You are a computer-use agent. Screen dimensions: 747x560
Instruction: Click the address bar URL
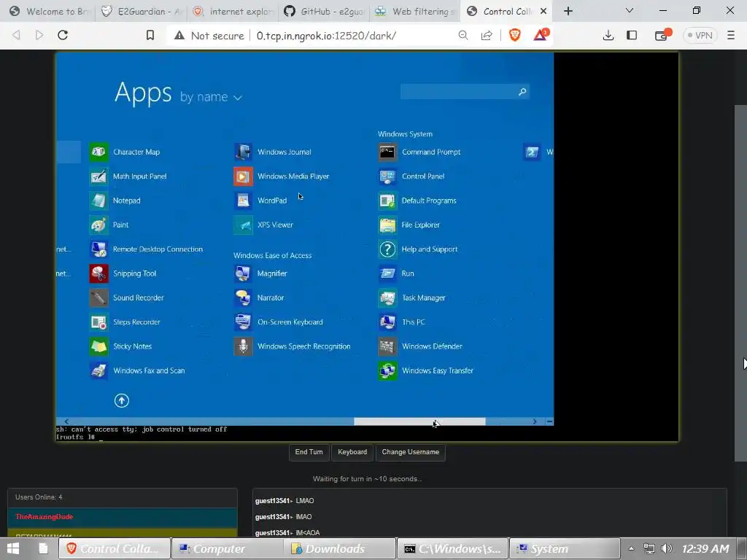[326, 36]
